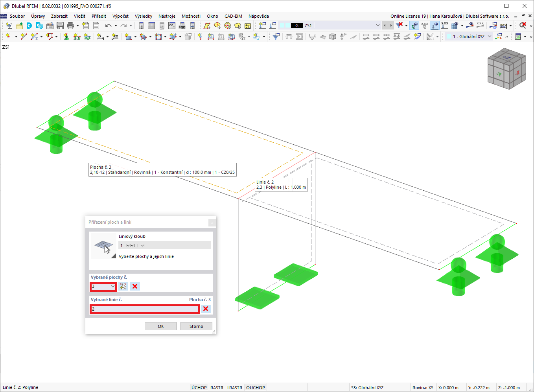Open the load case ZS1 dropdown
The image size is (534, 392).
378,26
